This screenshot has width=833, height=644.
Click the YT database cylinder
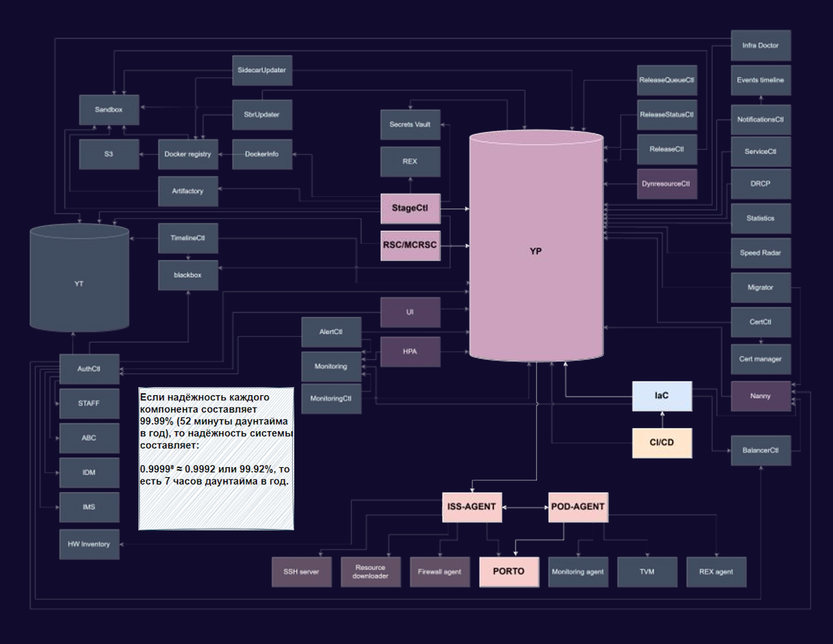pyautogui.click(x=79, y=278)
